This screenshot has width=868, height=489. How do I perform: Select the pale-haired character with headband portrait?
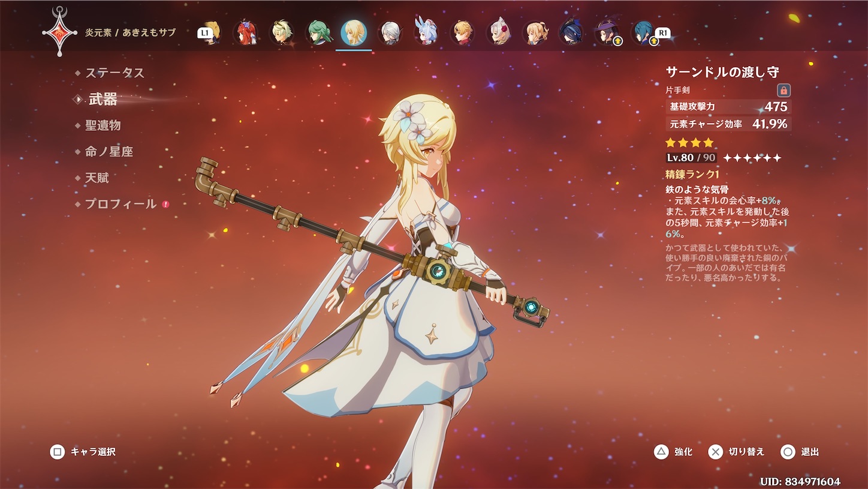coord(282,32)
